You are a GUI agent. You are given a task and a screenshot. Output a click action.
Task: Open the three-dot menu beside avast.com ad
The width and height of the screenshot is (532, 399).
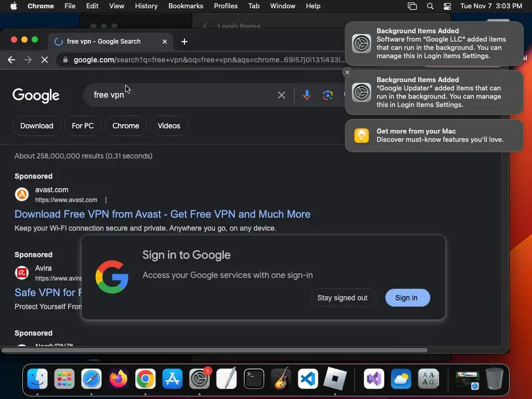(x=106, y=200)
